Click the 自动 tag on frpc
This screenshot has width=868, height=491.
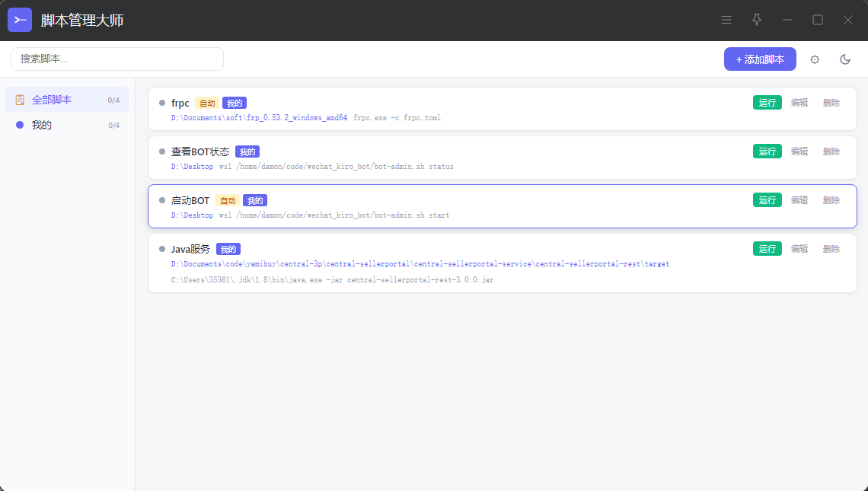(207, 103)
